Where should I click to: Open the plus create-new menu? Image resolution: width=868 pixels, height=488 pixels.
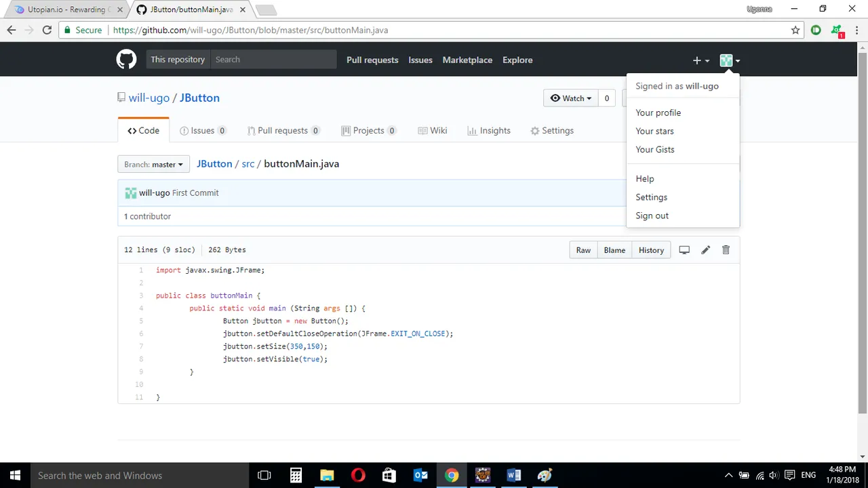(701, 60)
